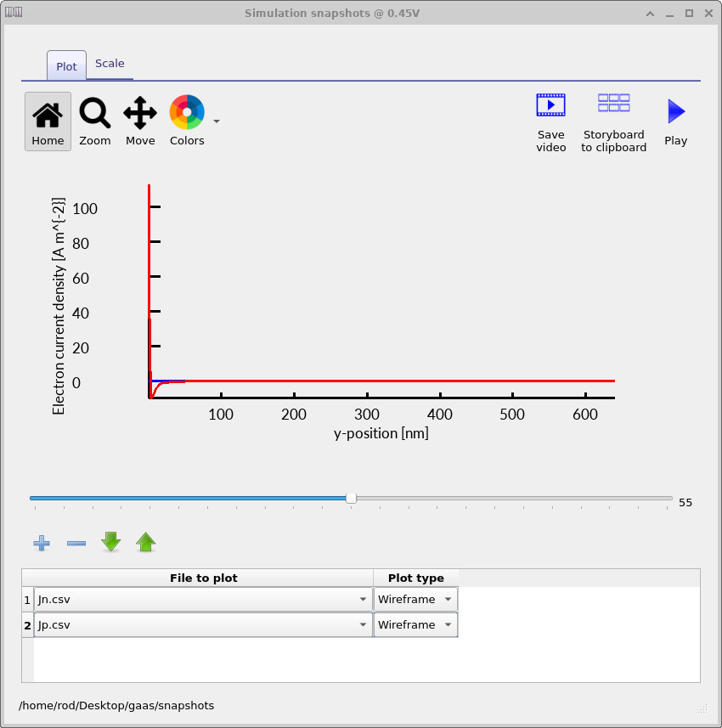Viewport: 722px width, 728px height.
Task: Add a file row with plus icon
Action: pos(41,543)
